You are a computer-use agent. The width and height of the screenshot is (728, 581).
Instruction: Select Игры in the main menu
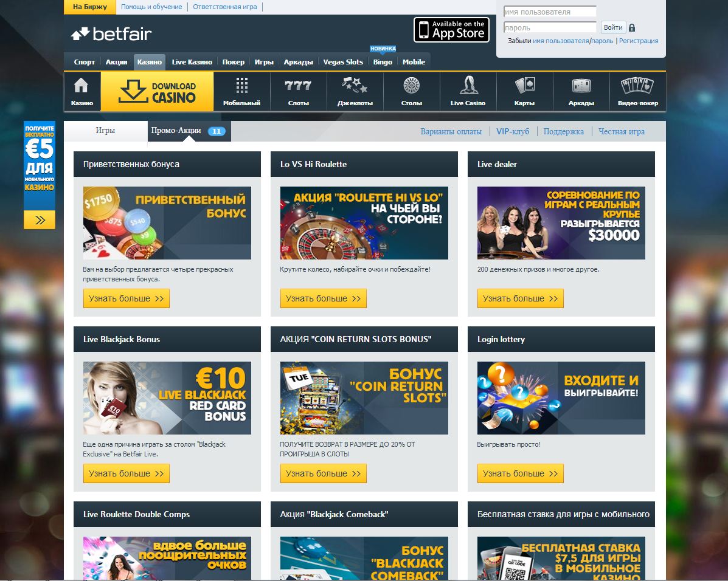(264, 62)
